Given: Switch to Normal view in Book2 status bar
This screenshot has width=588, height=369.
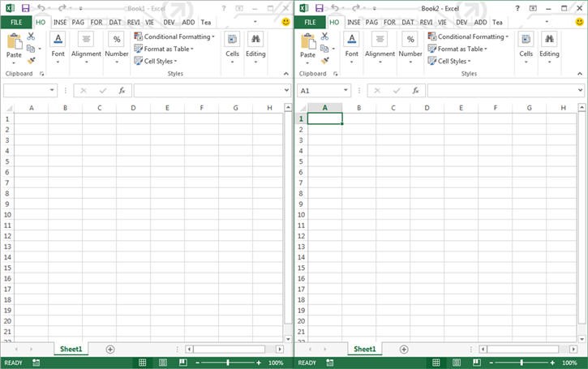Looking at the screenshot, I should click(x=436, y=363).
